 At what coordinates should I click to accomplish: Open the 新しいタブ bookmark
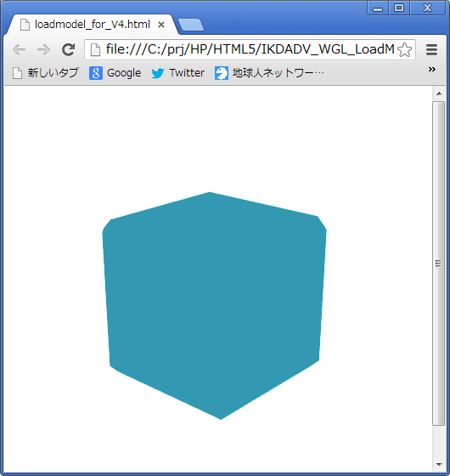pos(46,73)
